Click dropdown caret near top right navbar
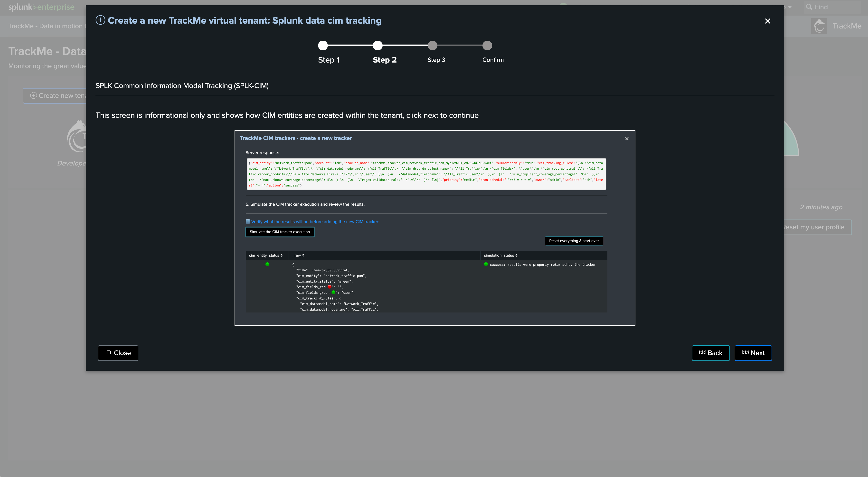 coord(790,7)
